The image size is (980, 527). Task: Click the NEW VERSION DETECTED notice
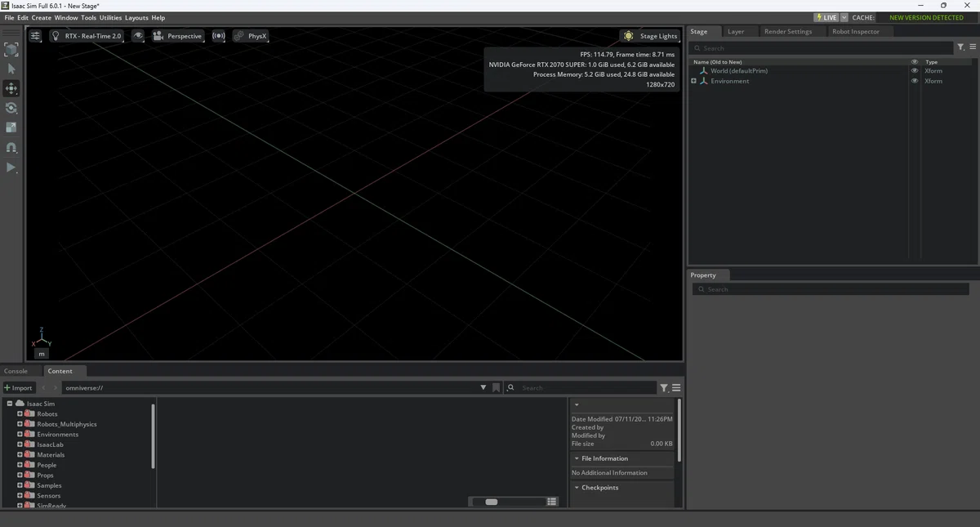click(926, 17)
